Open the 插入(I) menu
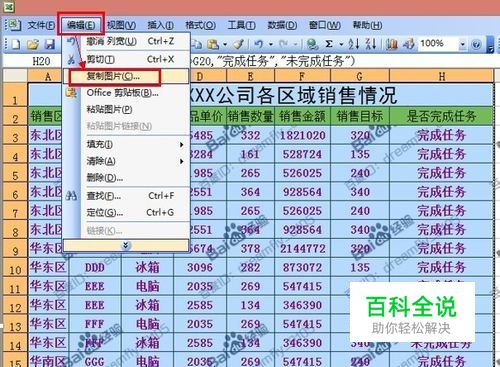 pos(160,25)
